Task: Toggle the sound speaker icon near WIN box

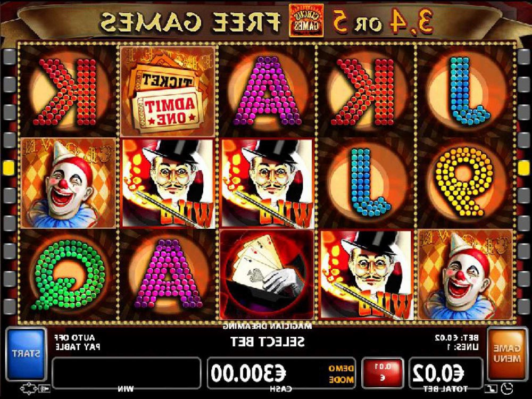Action: (45, 388)
